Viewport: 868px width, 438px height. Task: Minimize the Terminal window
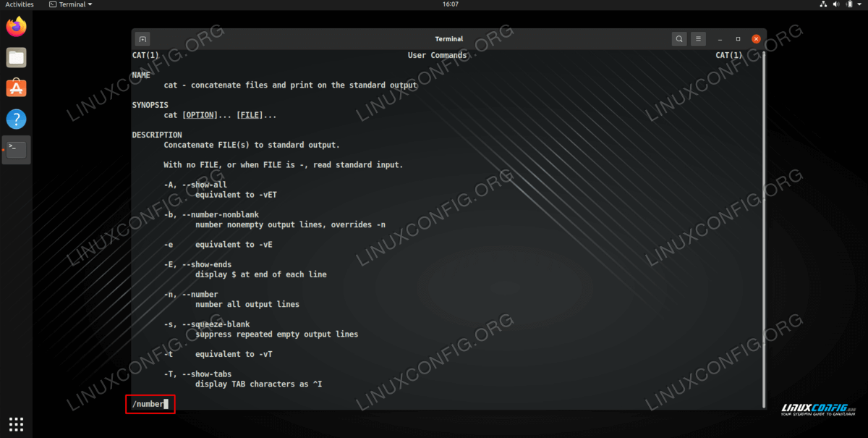[720, 38]
